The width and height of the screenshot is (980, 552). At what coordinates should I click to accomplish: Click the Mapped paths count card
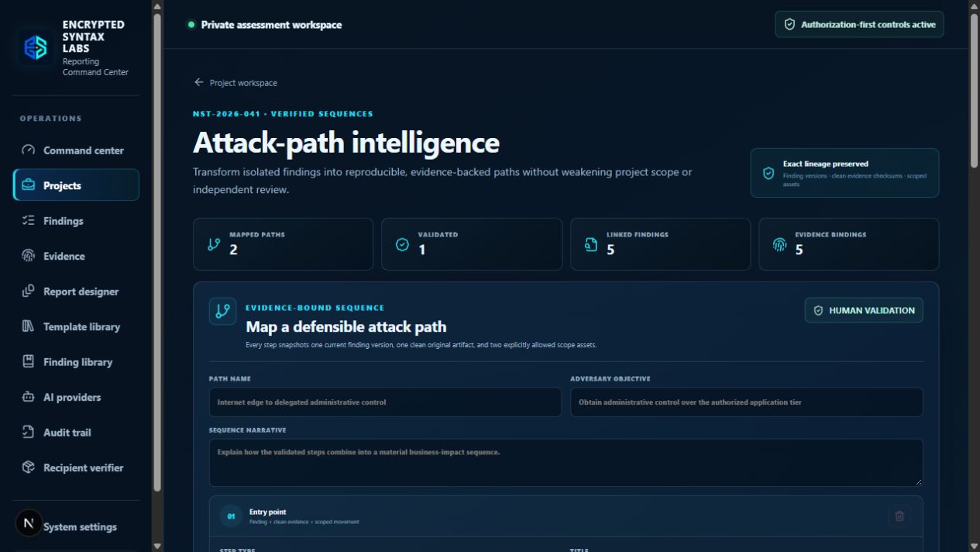283,244
